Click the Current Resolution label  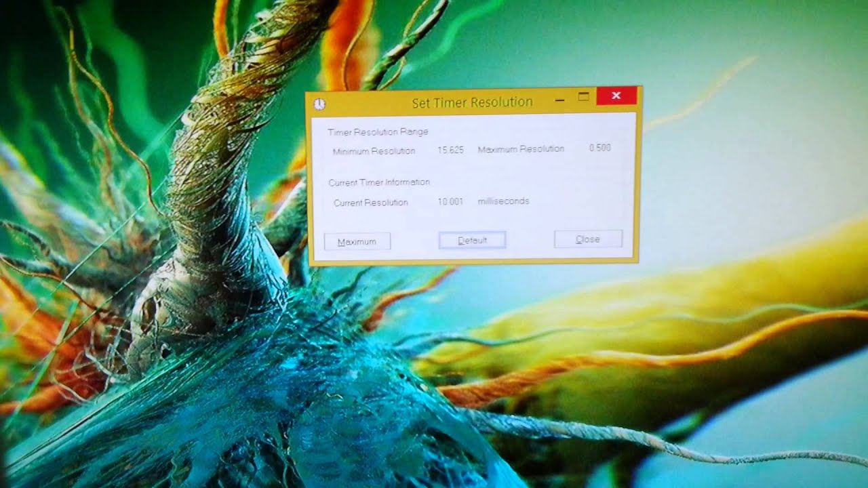coord(371,203)
